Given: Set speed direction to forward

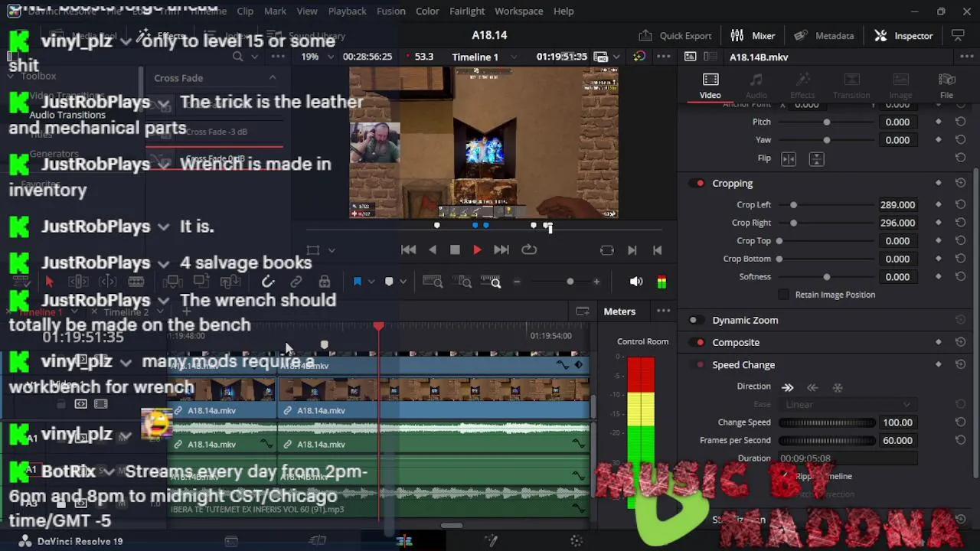Looking at the screenshot, I should [x=788, y=387].
